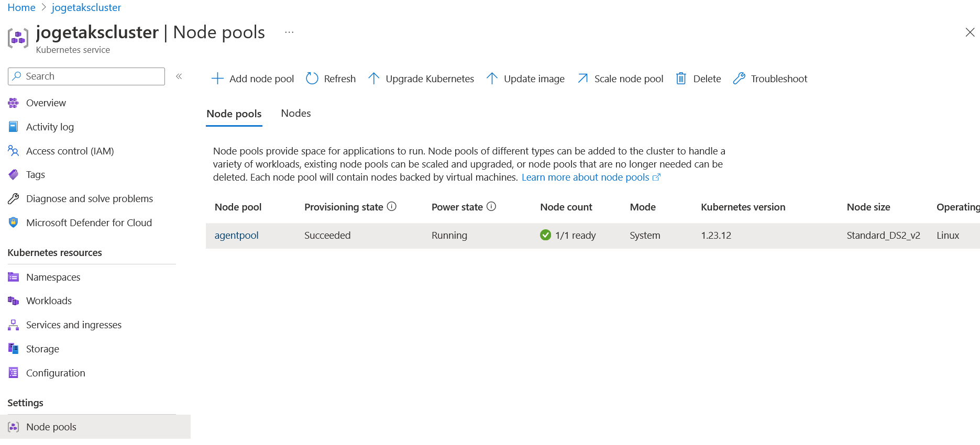
Task: Click Provisioning state info icon
Action: click(x=392, y=206)
